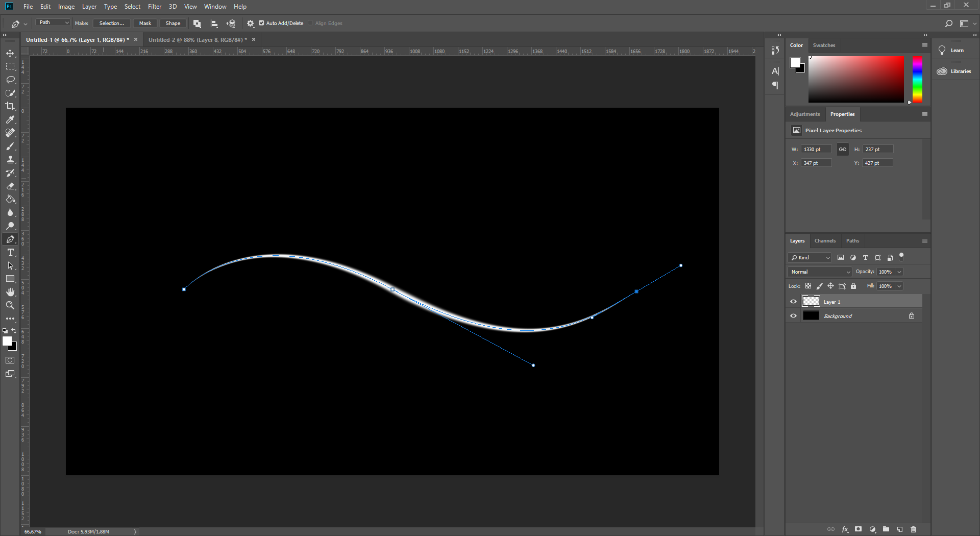This screenshot has height=536, width=980.
Task: Toggle the Auto Add/Delete checkbox
Action: (261, 23)
